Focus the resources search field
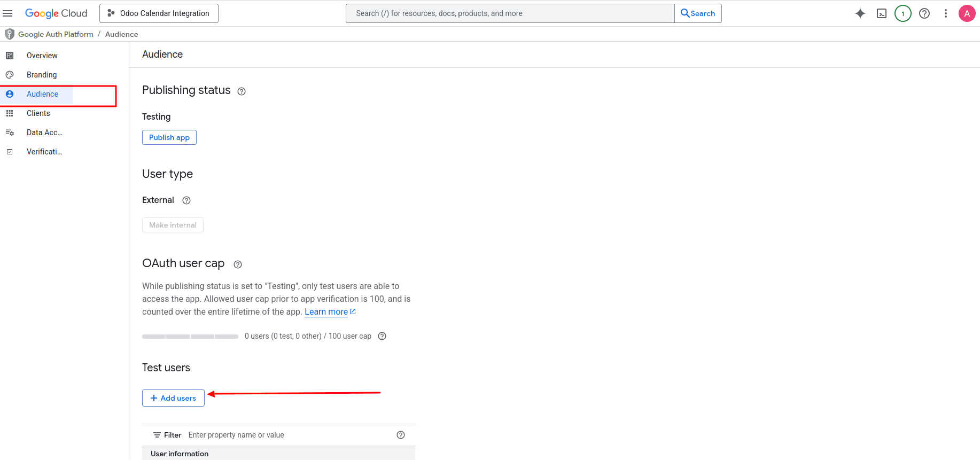 coord(510,13)
